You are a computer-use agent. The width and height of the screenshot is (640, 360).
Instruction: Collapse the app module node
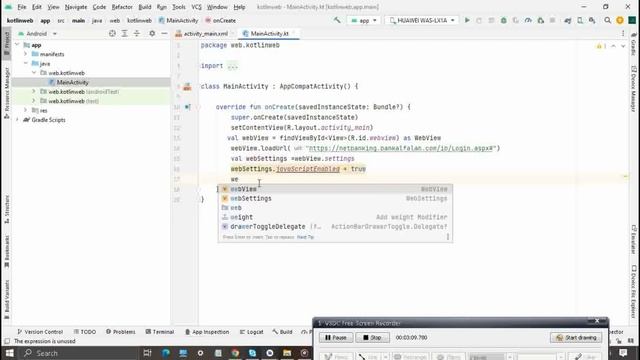pos(17,45)
